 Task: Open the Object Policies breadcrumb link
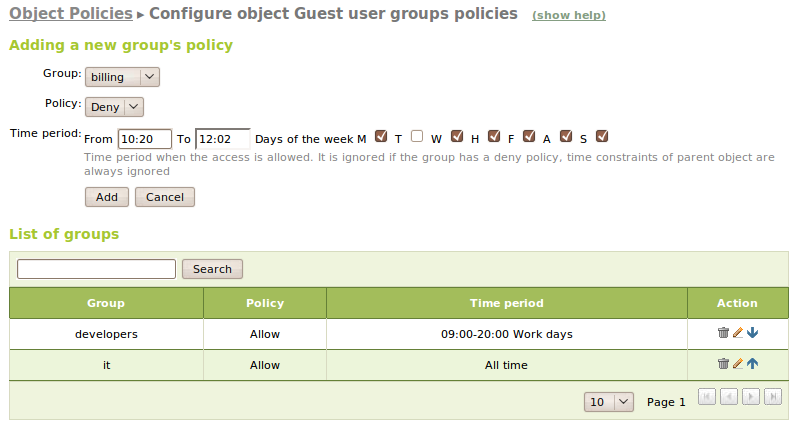pyautogui.click(x=70, y=14)
